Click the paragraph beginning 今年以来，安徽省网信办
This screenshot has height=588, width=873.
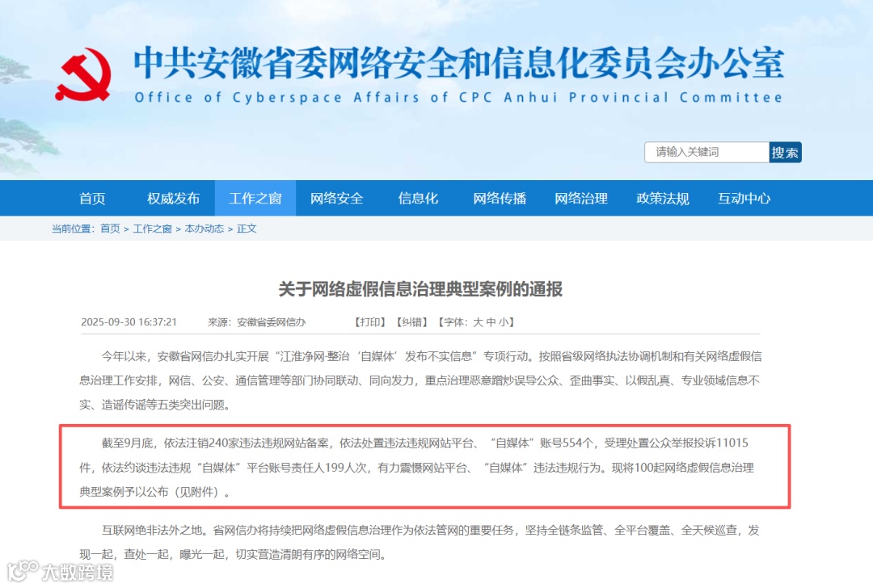[x=420, y=380]
